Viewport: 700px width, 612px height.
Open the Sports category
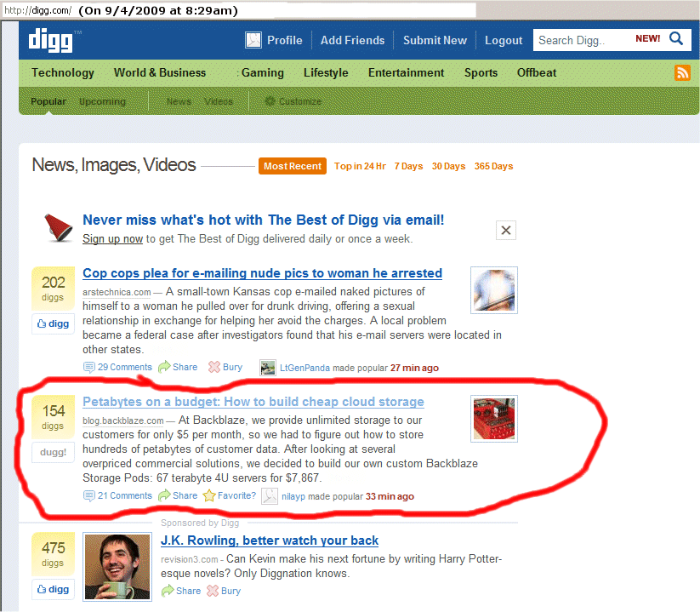481,73
